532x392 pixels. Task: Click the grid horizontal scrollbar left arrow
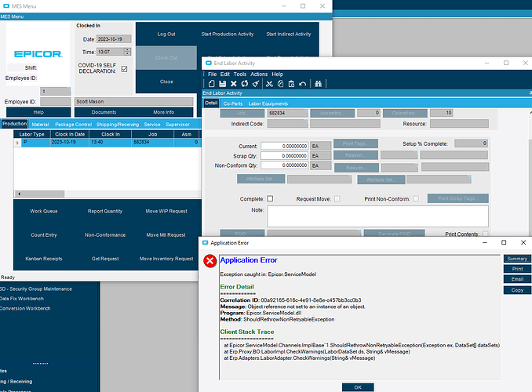pos(20,194)
